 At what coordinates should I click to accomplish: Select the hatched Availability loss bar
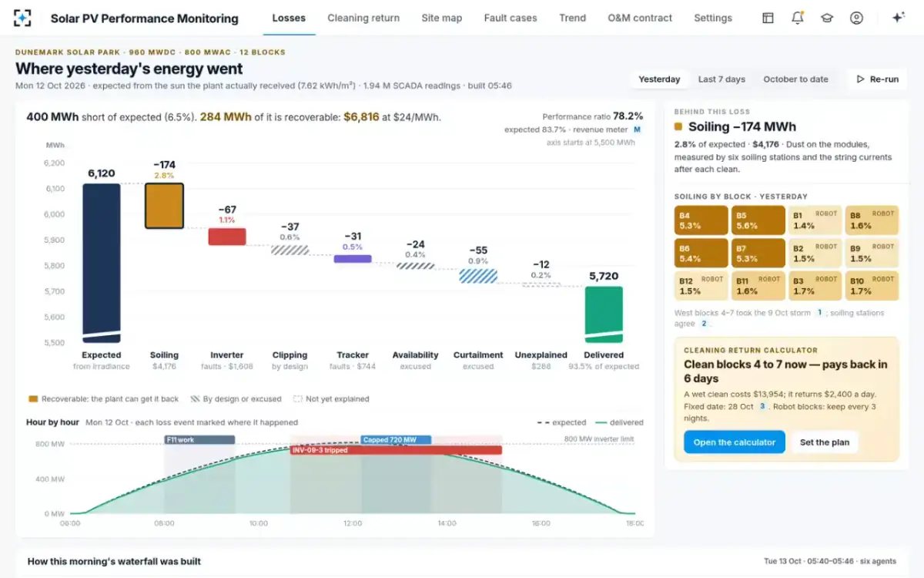coord(415,266)
